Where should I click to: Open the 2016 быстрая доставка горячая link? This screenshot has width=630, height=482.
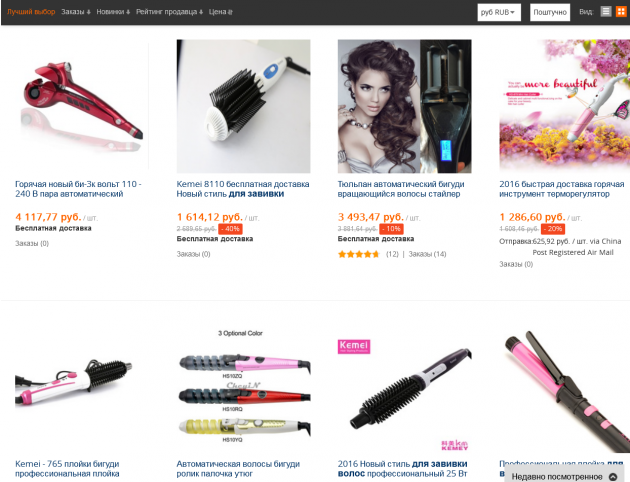tap(562, 189)
